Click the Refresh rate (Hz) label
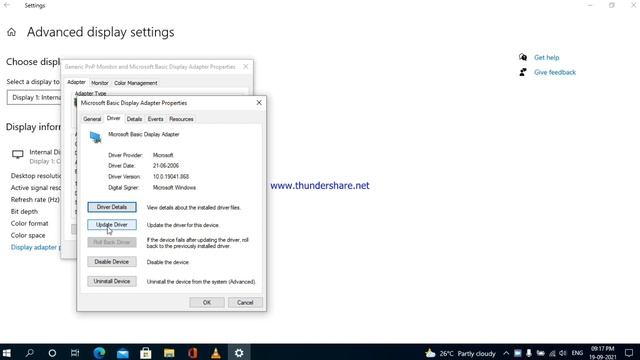 35,200
